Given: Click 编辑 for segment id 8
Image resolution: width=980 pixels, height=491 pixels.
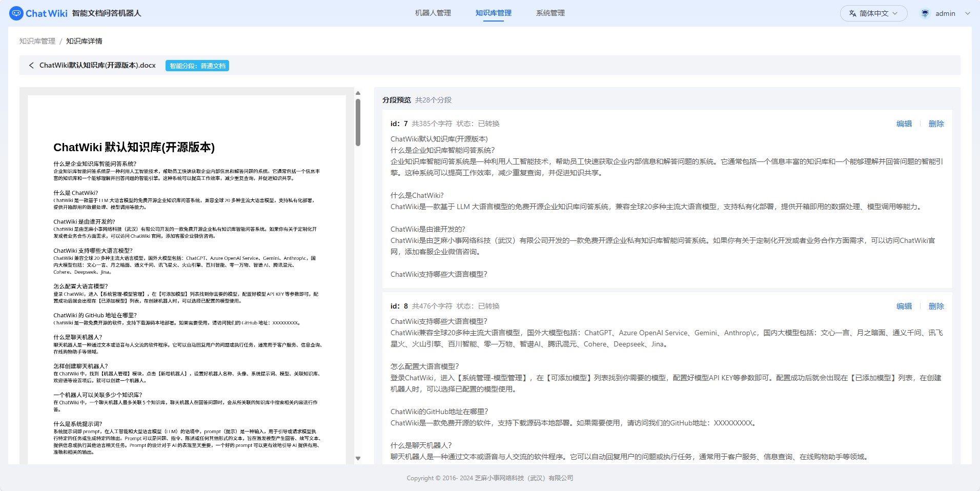Looking at the screenshot, I should [904, 306].
